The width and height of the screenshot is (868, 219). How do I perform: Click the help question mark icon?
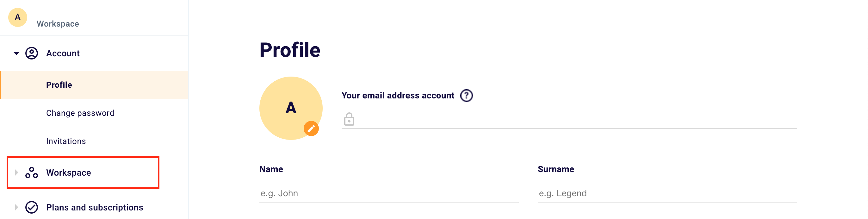point(466,96)
